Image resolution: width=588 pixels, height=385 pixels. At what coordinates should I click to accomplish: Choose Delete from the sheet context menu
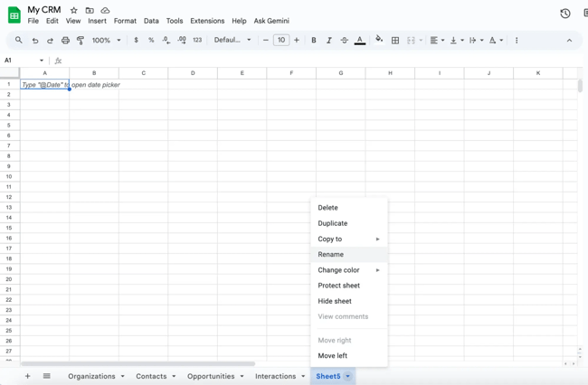click(x=349, y=208)
